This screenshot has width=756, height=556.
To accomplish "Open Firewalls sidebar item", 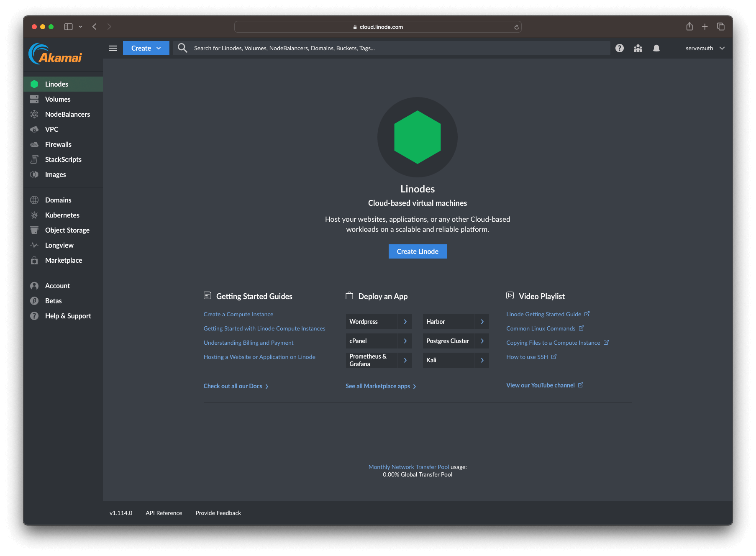I will 63,144.
